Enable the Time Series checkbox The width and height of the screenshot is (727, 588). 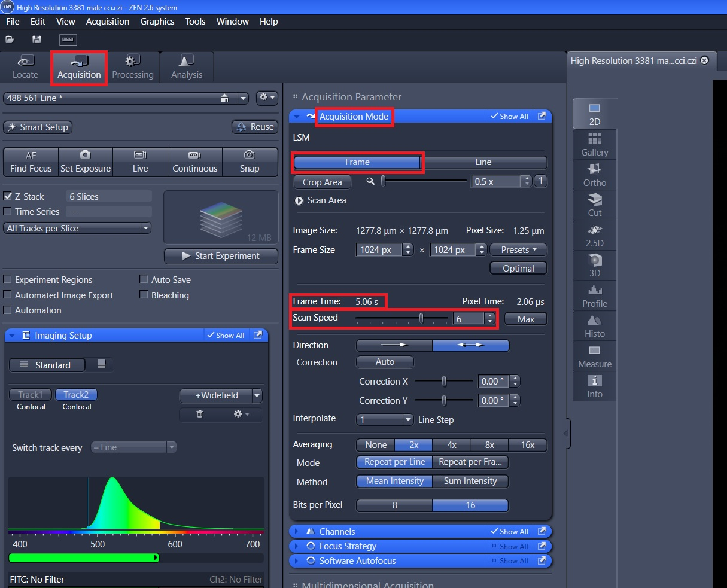click(8, 212)
